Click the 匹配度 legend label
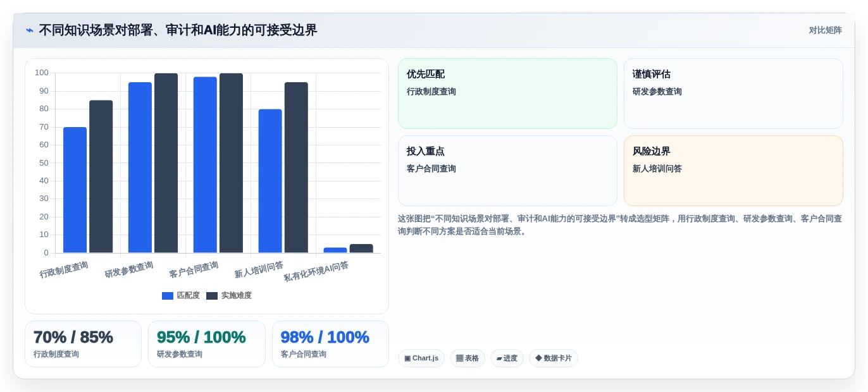This screenshot has width=868, height=392. (188, 296)
